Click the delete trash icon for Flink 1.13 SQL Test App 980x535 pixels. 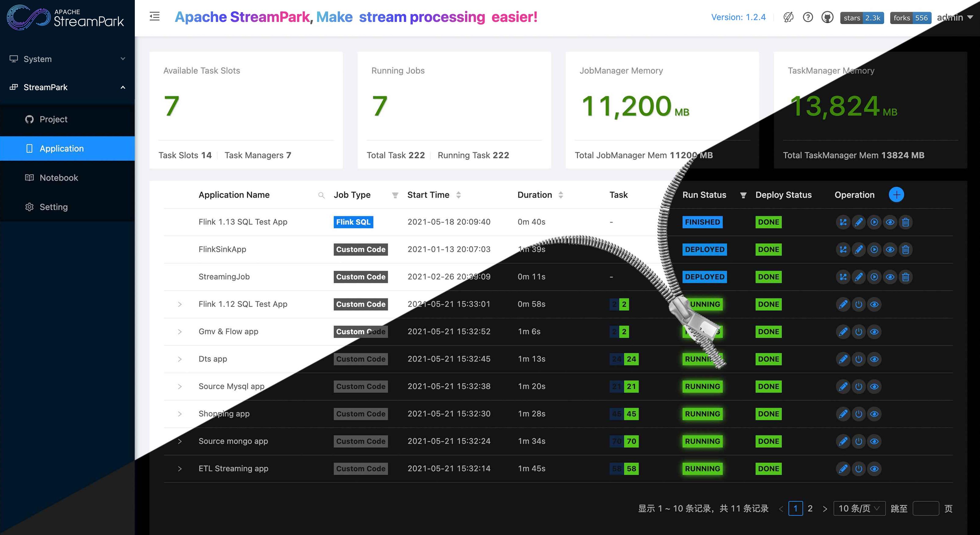[x=905, y=221]
